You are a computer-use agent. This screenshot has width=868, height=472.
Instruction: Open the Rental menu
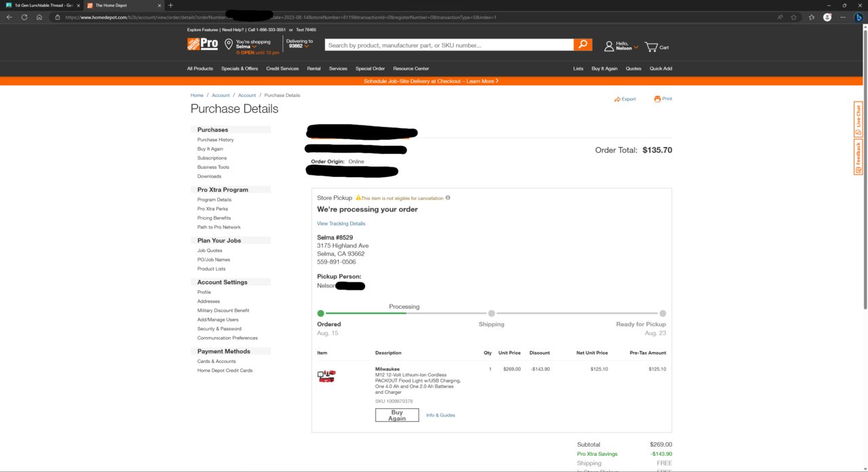point(314,68)
